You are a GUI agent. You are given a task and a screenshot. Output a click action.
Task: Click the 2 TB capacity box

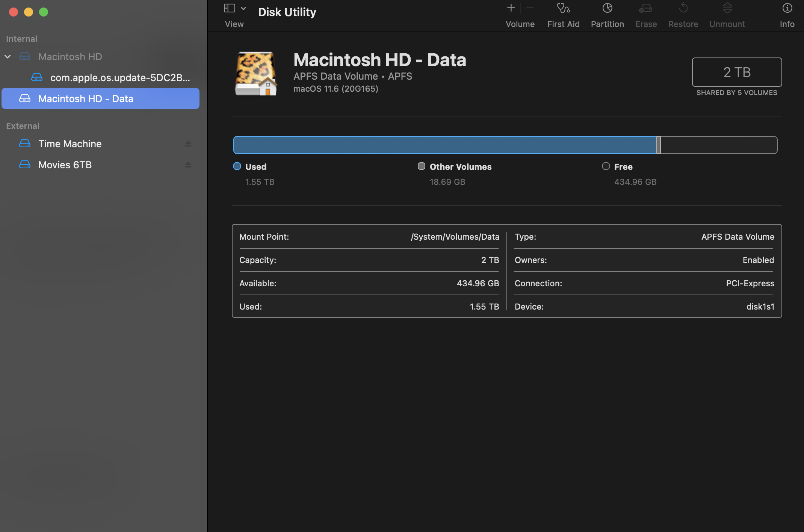(x=737, y=72)
